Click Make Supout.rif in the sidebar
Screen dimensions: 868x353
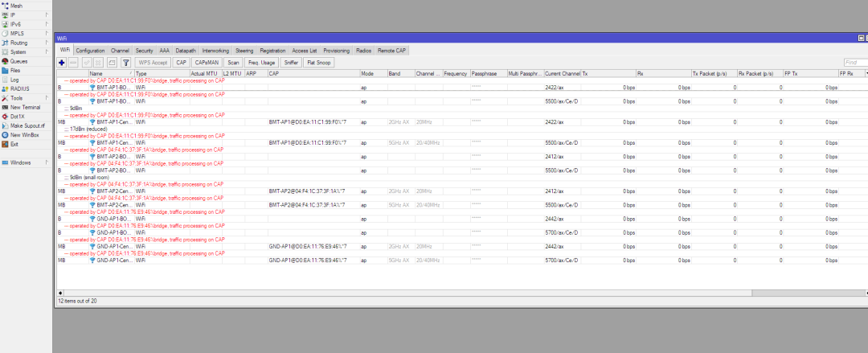(27, 125)
